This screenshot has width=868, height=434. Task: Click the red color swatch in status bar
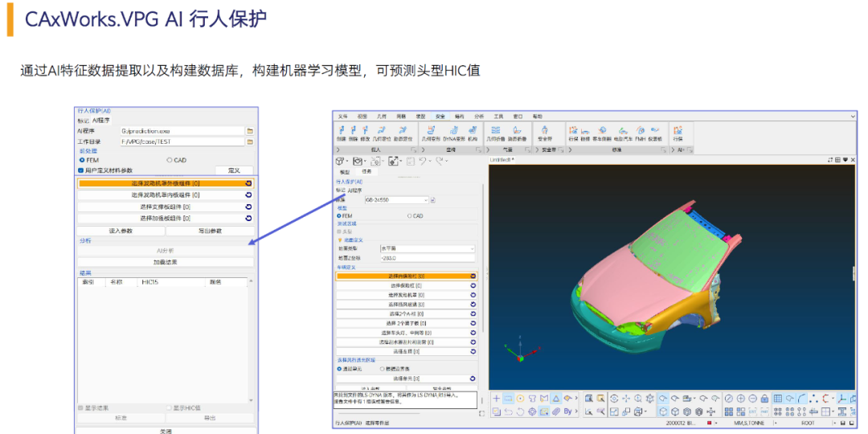coord(709,423)
